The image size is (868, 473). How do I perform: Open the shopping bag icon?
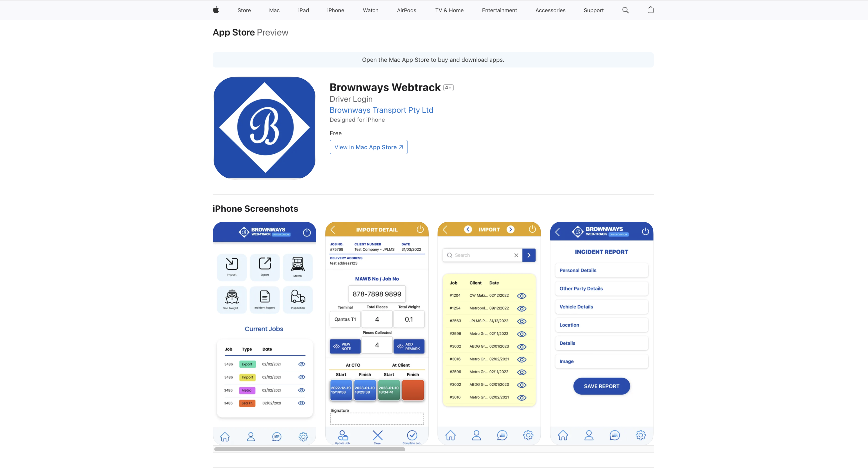point(650,10)
